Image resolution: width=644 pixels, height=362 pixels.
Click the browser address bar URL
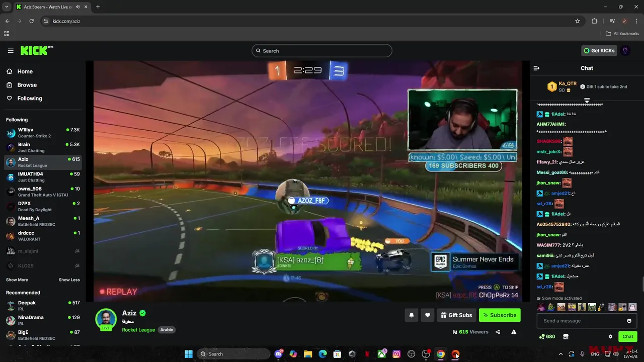[66, 21]
